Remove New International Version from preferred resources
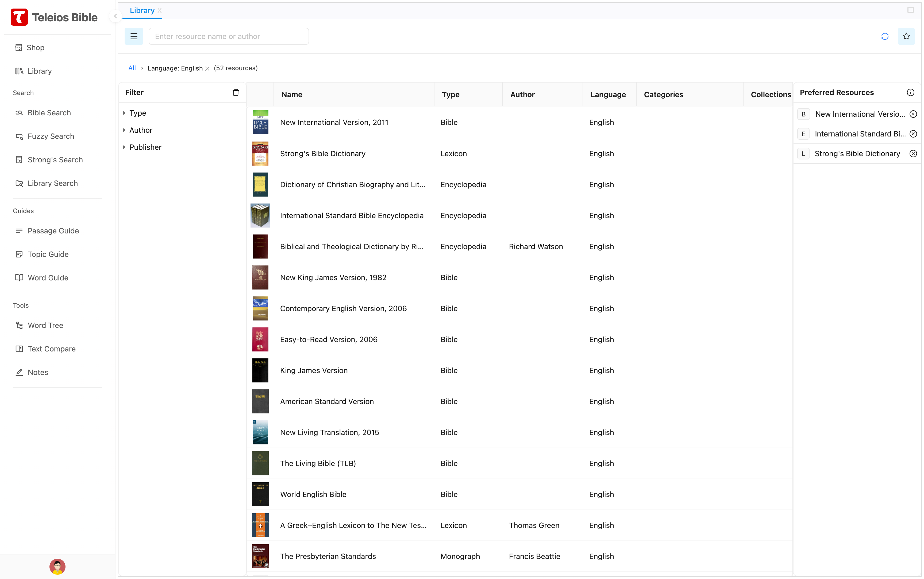924x579 pixels. 913,114
